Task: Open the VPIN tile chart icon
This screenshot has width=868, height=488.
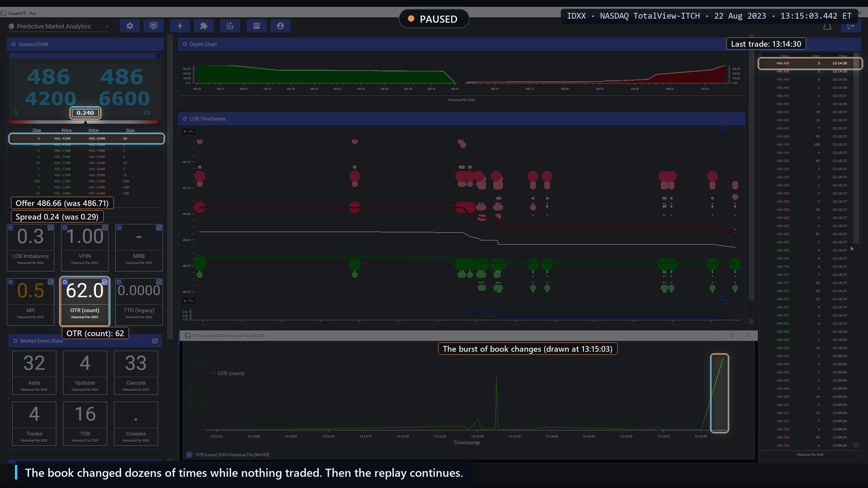Action: 105,228
